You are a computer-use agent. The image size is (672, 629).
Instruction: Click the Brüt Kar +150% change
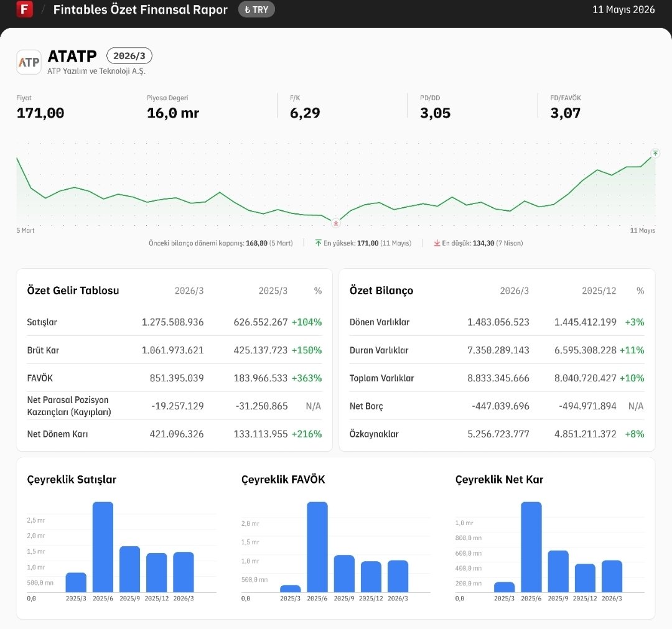tap(306, 350)
